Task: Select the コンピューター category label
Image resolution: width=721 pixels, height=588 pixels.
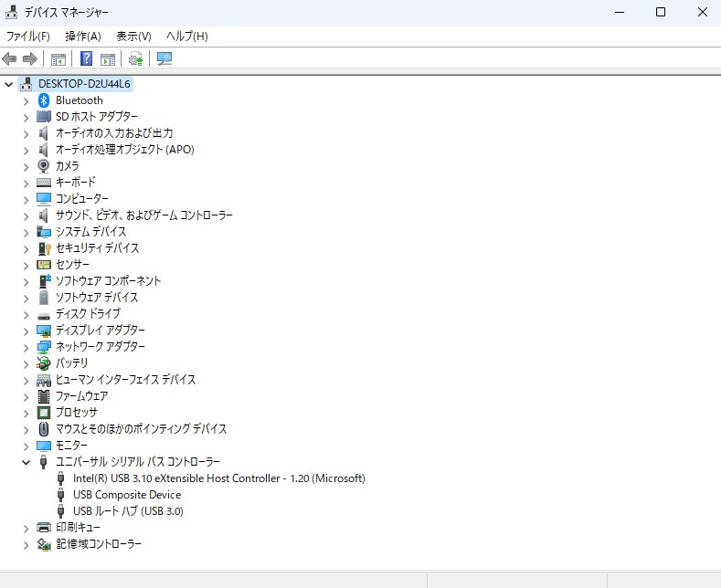Action: click(82, 198)
